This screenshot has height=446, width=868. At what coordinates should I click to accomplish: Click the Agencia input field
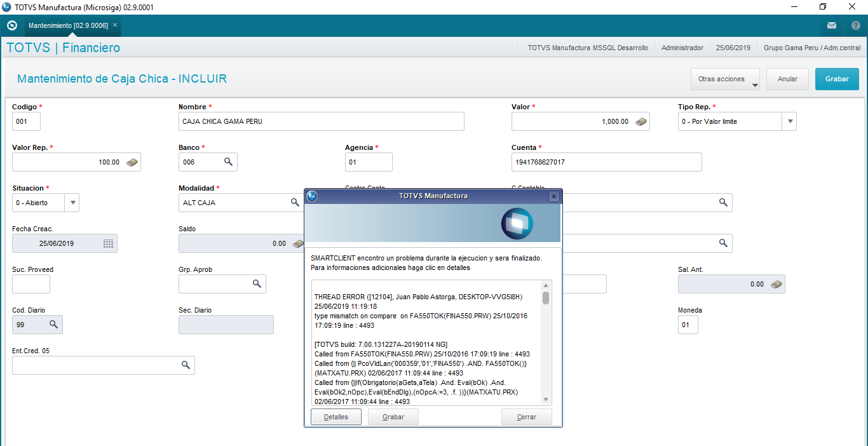pos(369,162)
